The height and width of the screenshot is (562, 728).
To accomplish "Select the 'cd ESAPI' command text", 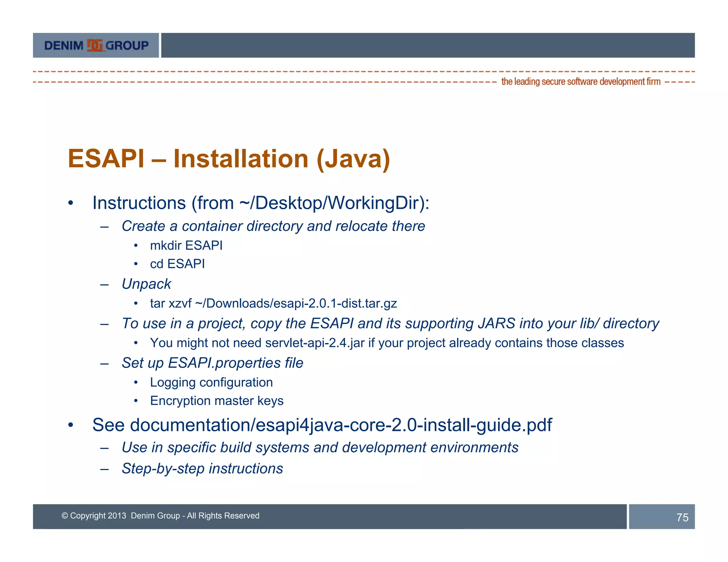I will [x=177, y=264].
